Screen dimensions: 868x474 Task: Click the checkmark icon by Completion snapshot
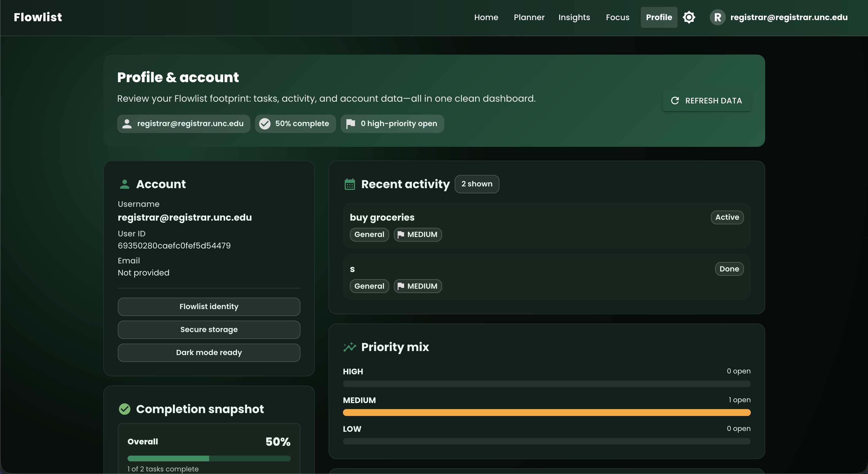point(125,409)
